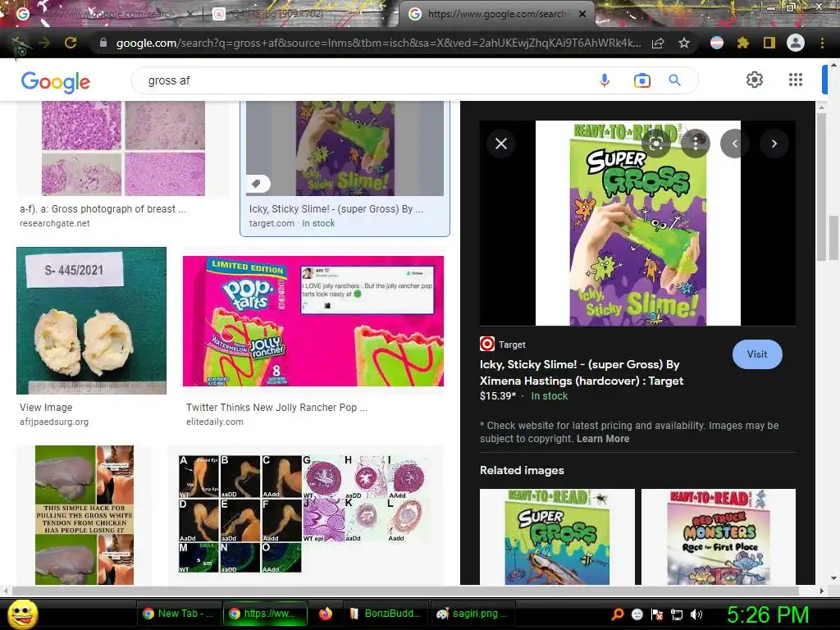Screen dimensions: 840x630
Task: Open Red Truck Monsters related image
Action: coord(719,536)
